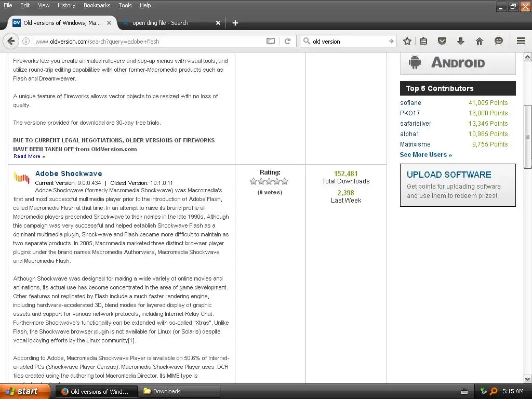Screen dimensions: 532x399
Task: Open the View menu
Action: 44,5
